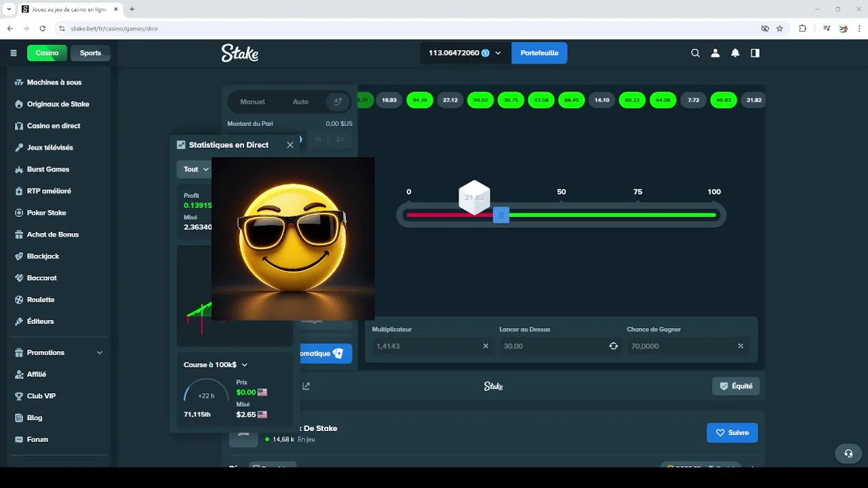Expand the Course à 100k$ dropdown
868x488 pixels.
point(216,365)
